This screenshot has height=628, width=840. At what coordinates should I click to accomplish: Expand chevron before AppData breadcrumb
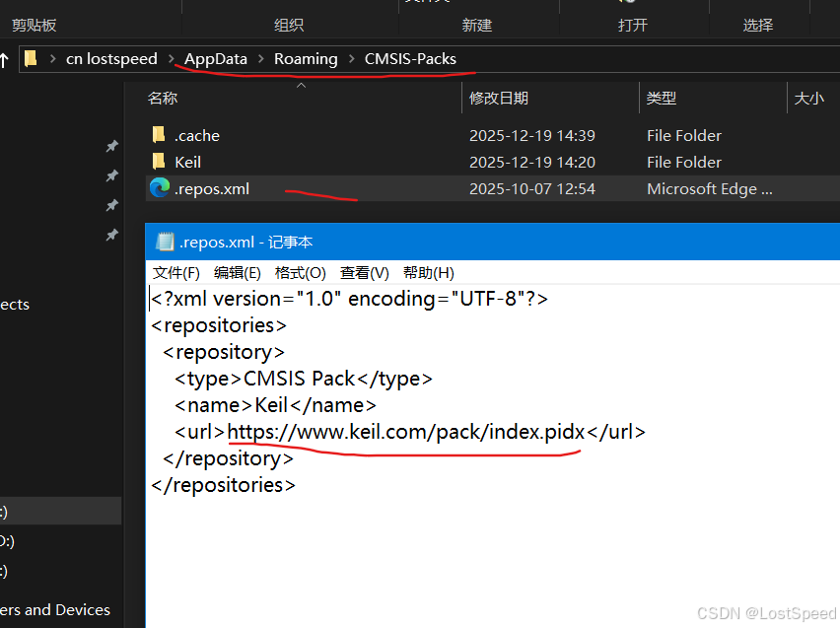[171, 59]
